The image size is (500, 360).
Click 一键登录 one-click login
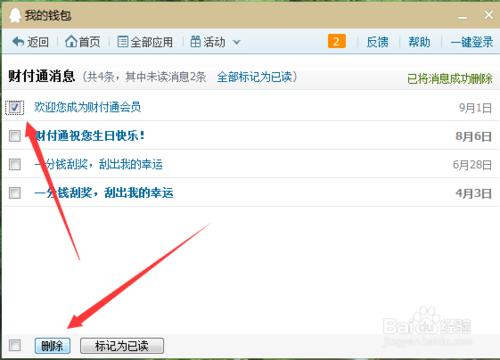[472, 42]
